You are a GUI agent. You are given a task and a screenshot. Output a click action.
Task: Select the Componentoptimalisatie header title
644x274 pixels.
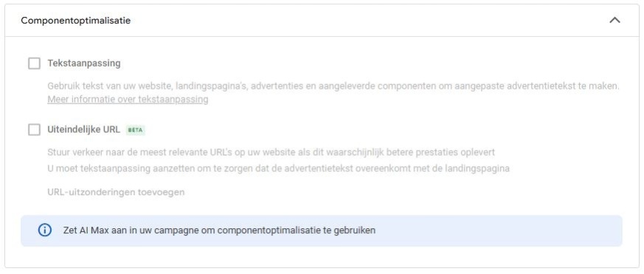[x=75, y=20]
